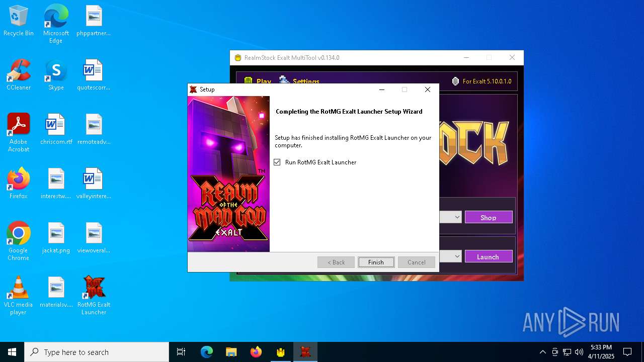This screenshot has width=644, height=362.
Task: Click the Cancel button in Setup
Action: click(417, 262)
